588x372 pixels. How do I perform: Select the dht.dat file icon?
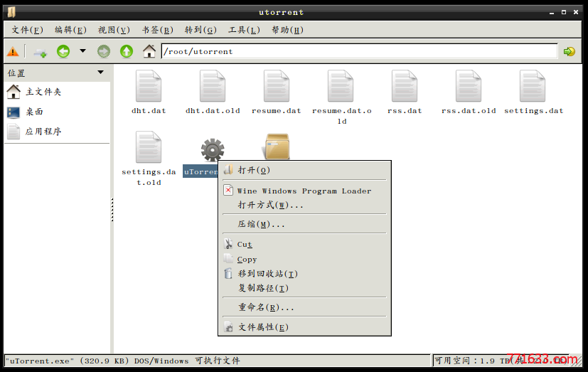[x=149, y=86]
